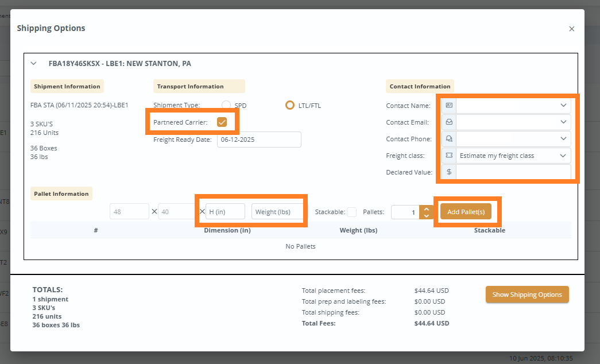Increase pallet count using the up stepper arrow
The image size is (600, 364).
426,208
